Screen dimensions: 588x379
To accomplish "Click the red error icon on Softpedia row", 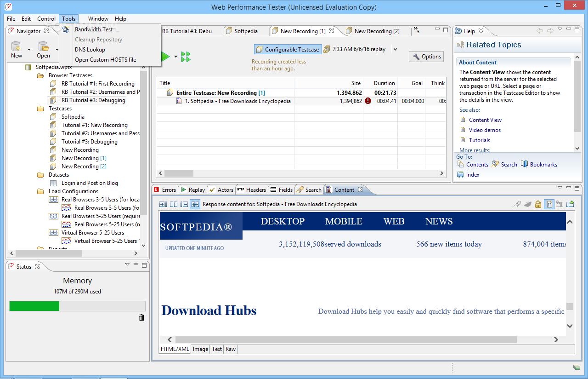I will [367, 101].
